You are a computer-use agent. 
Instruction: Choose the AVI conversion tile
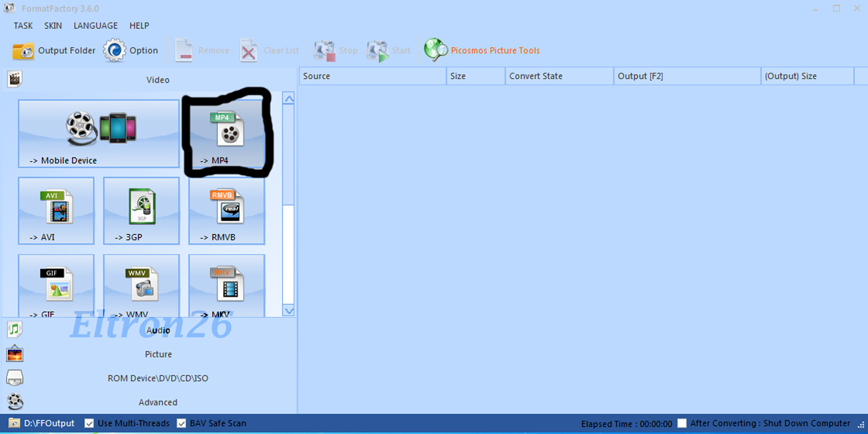[x=56, y=211]
